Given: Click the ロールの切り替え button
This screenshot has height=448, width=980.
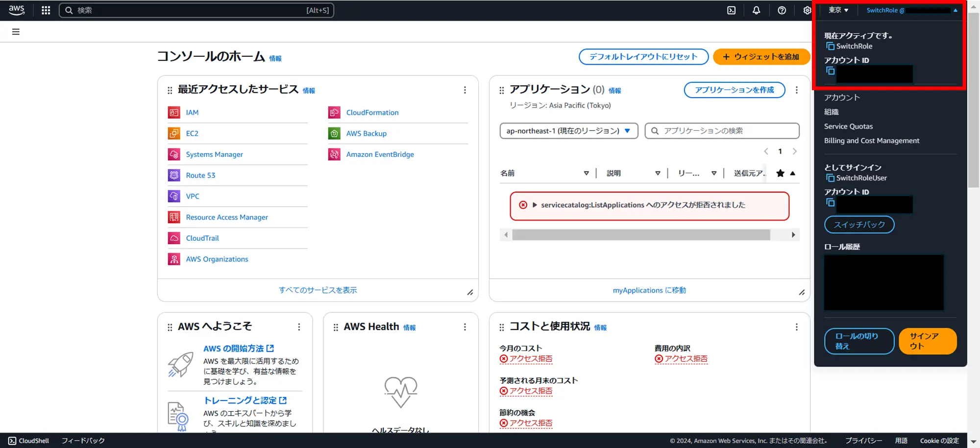Looking at the screenshot, I should click(x=859, y=341).
